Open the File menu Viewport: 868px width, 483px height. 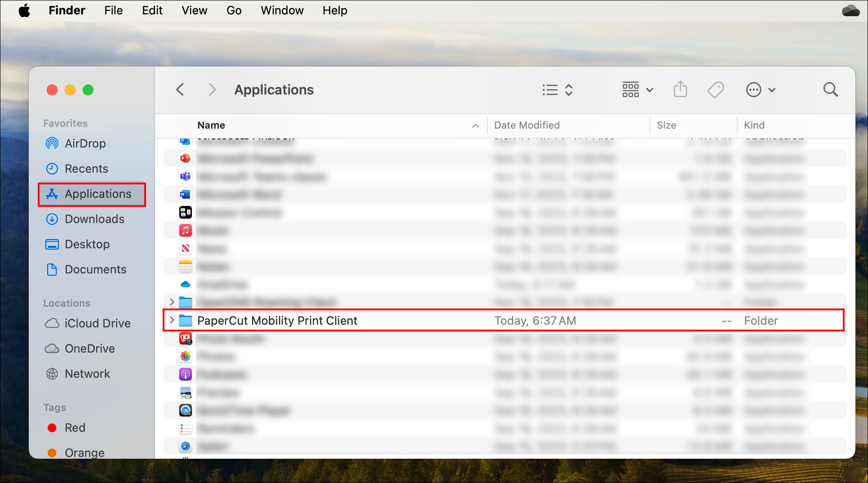[x=113, y=10]
